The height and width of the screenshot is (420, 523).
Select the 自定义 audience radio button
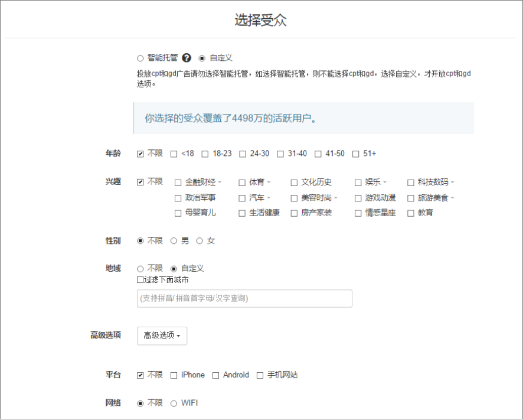point(202,58)
